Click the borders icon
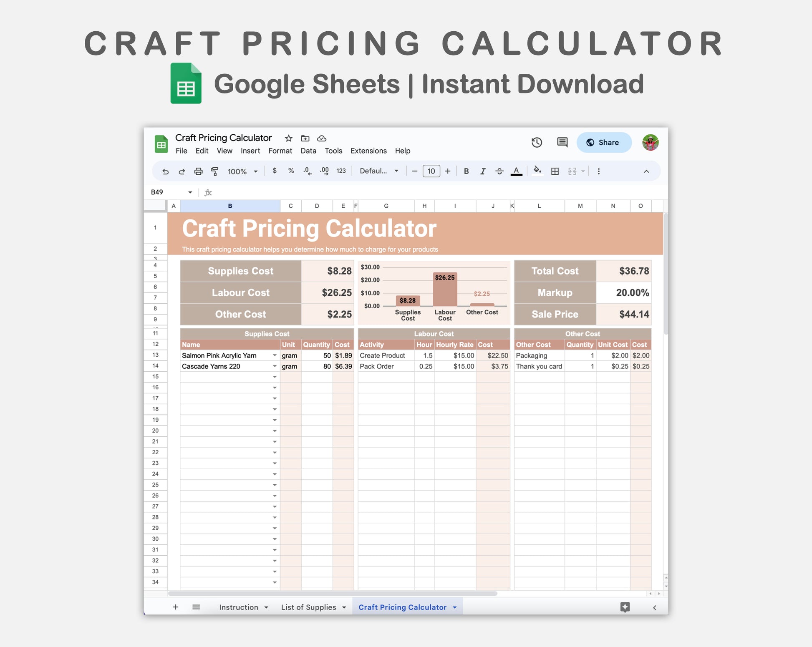Viewport: 812px width, 647px height. coord(555,171)
